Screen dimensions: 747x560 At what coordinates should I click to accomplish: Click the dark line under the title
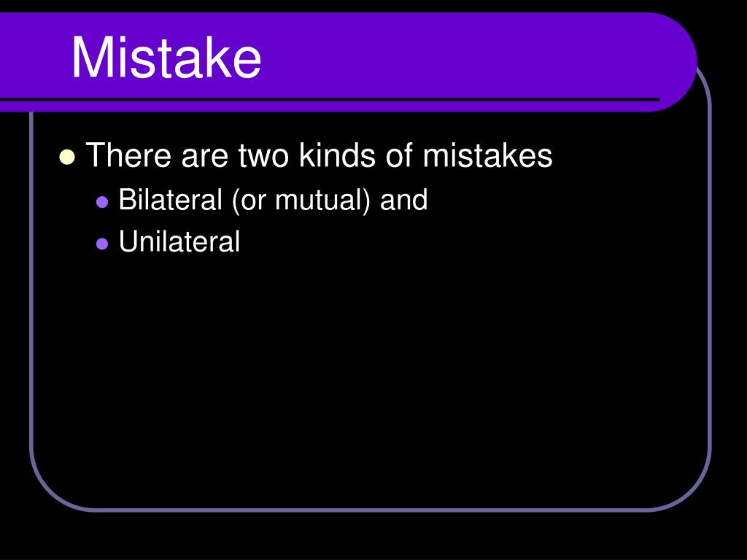330,99
